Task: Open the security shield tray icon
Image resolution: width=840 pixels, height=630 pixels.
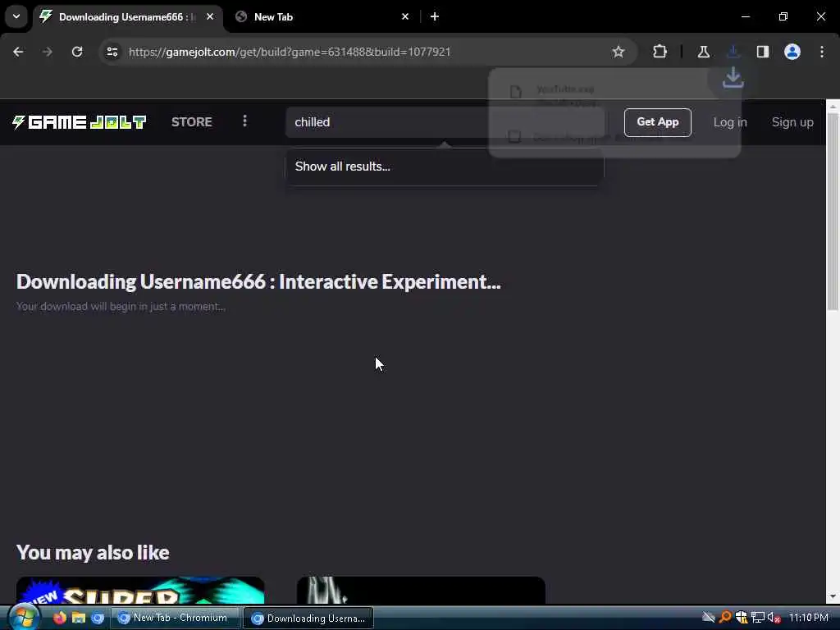Action: [742, 618]
